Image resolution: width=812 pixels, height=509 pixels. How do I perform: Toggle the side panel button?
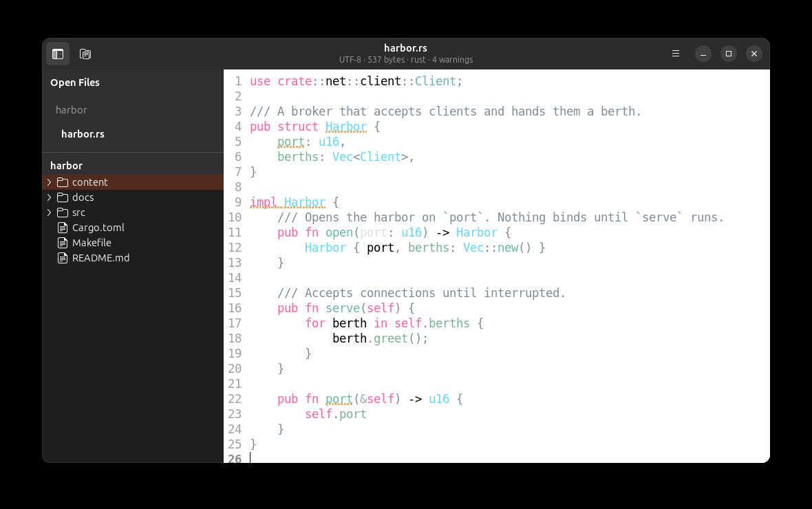[x=58, y=54]
